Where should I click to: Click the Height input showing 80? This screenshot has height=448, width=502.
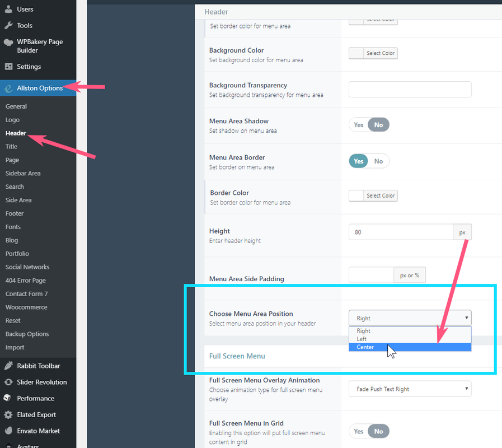click(401, 232)
